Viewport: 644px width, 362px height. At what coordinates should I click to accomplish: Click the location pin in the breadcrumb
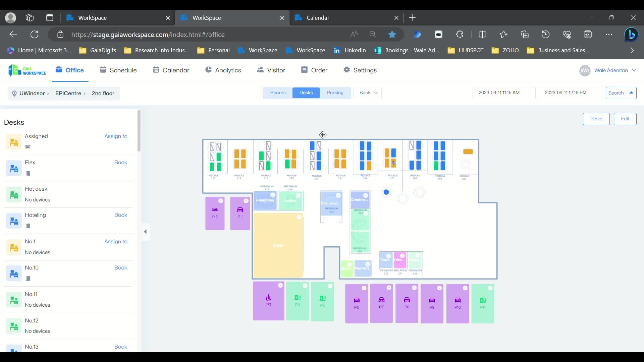(14, 94)
